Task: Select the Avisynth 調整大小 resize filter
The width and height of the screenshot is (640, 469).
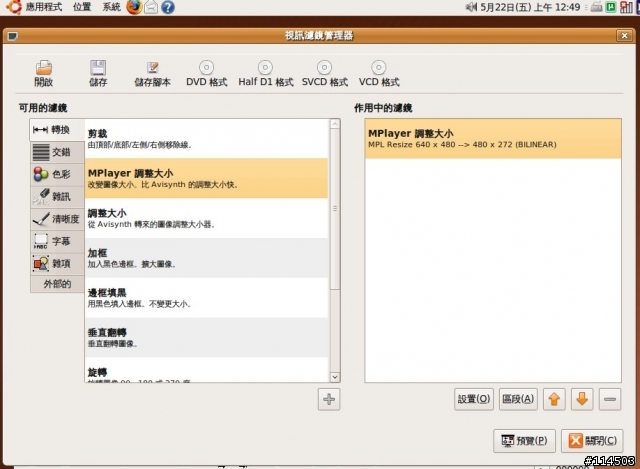Action: coord(207,218)
